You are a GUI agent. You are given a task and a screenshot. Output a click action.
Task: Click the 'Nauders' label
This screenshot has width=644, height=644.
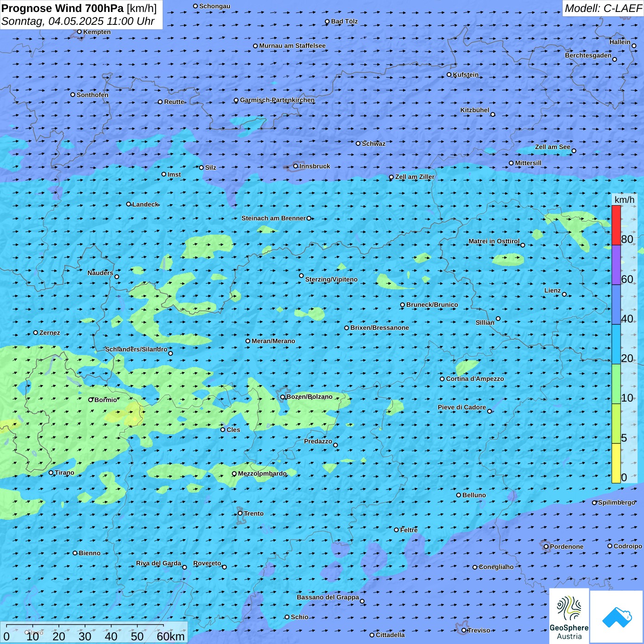100,273
